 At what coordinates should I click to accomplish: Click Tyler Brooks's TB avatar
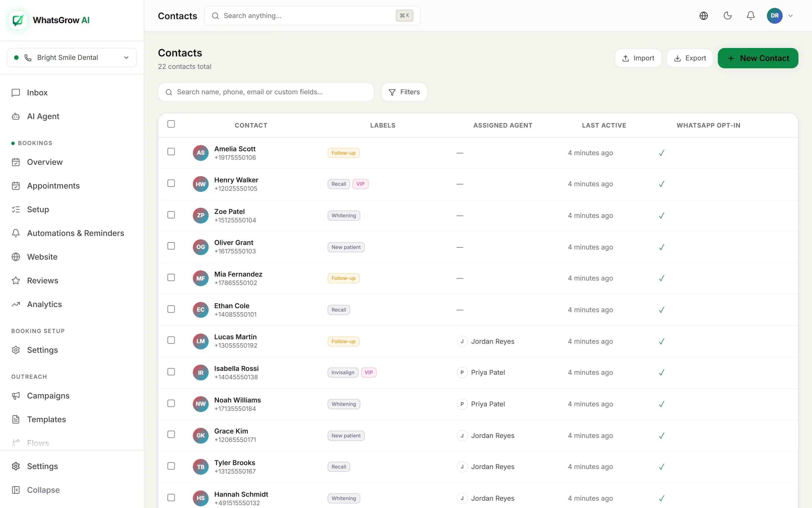201,467
